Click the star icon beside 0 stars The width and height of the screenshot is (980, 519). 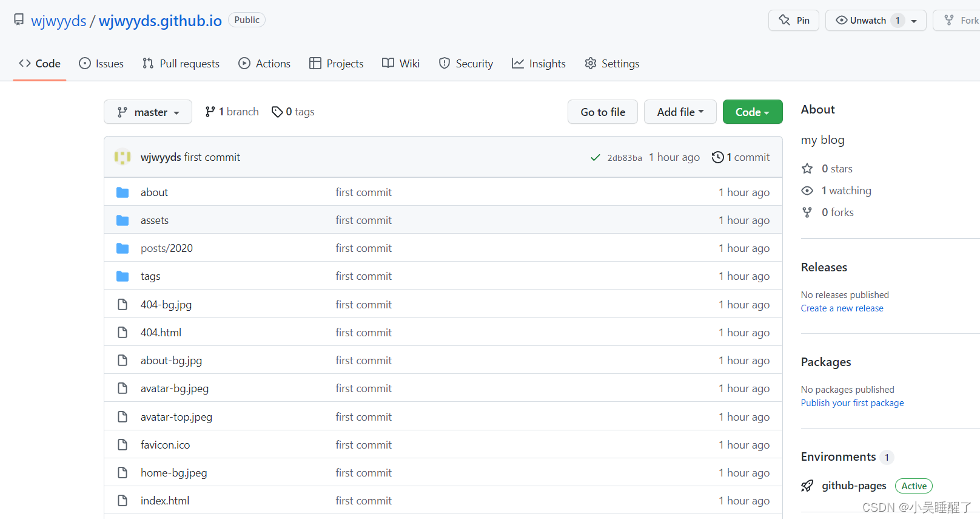click(x=807, y=169)
